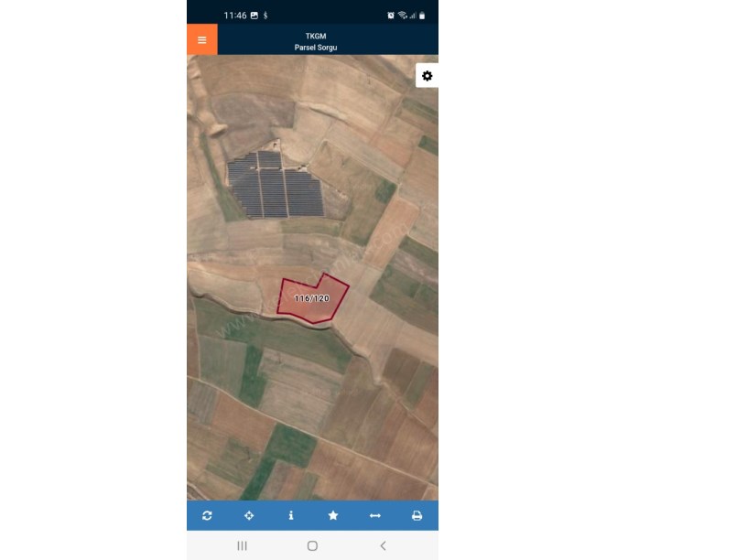Tap the battery icon in status bar
The width and height of the screenshot is (747, 560).
click(x=422, y=16)
